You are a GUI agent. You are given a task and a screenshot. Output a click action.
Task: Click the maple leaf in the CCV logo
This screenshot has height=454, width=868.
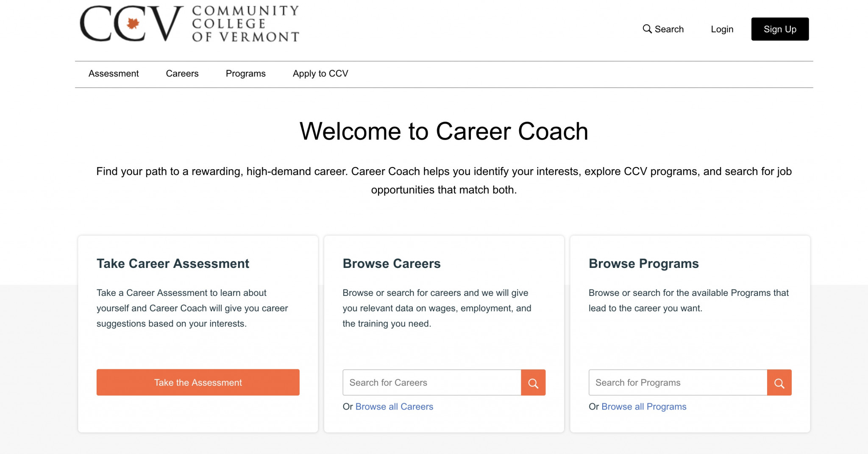pyautogui.click(x=133, y=23)
